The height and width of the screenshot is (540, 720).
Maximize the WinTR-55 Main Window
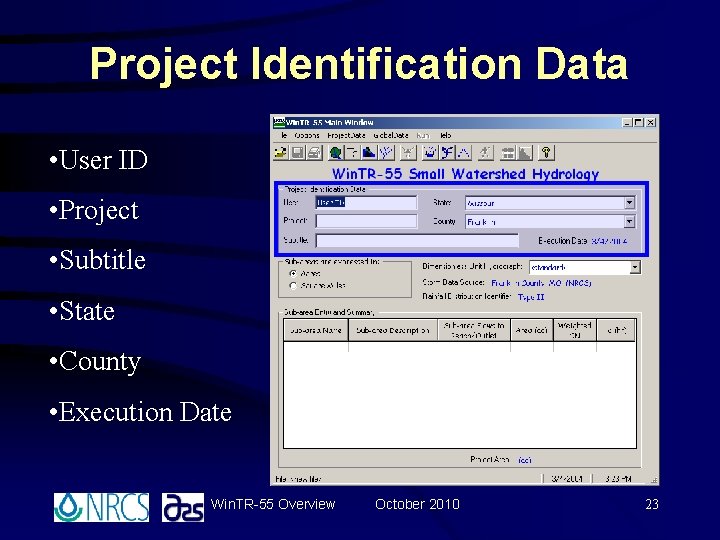[x=638, y=123]
